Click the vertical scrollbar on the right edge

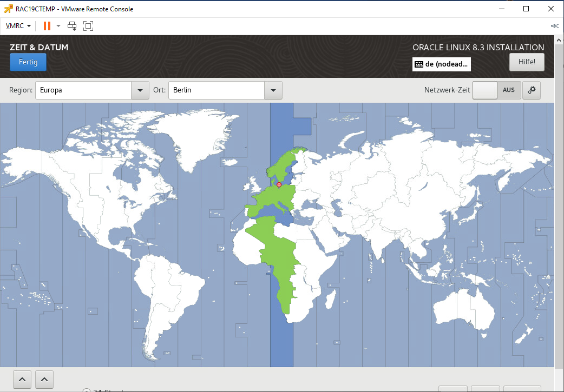point(559,216)
